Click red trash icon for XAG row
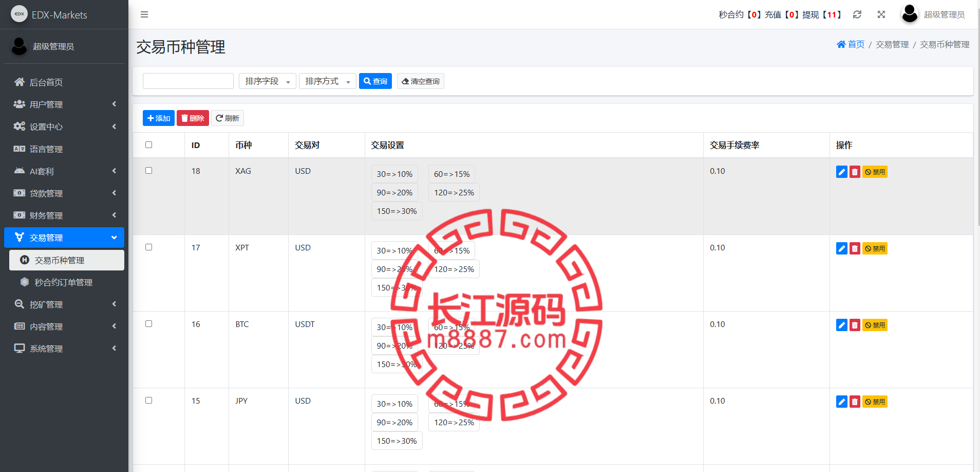Screen dimensions: 980x472 point(855,172)
